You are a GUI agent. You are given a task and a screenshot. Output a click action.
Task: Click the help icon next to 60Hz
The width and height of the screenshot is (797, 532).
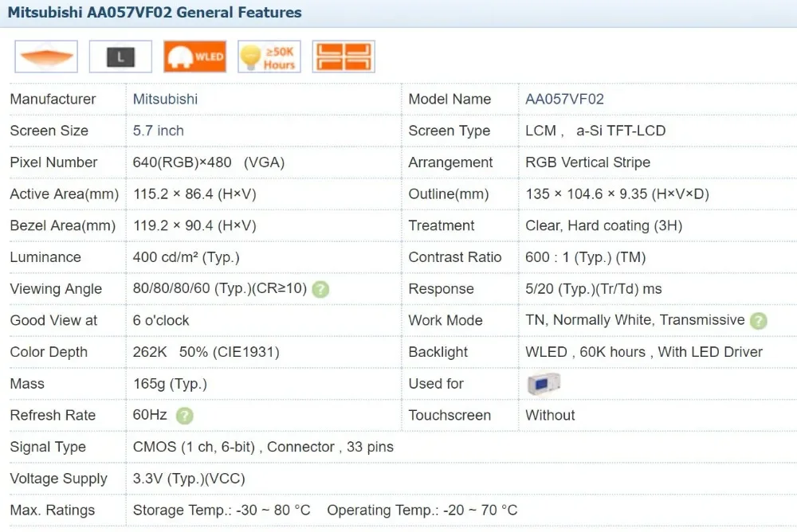click(x=184, y=416)
